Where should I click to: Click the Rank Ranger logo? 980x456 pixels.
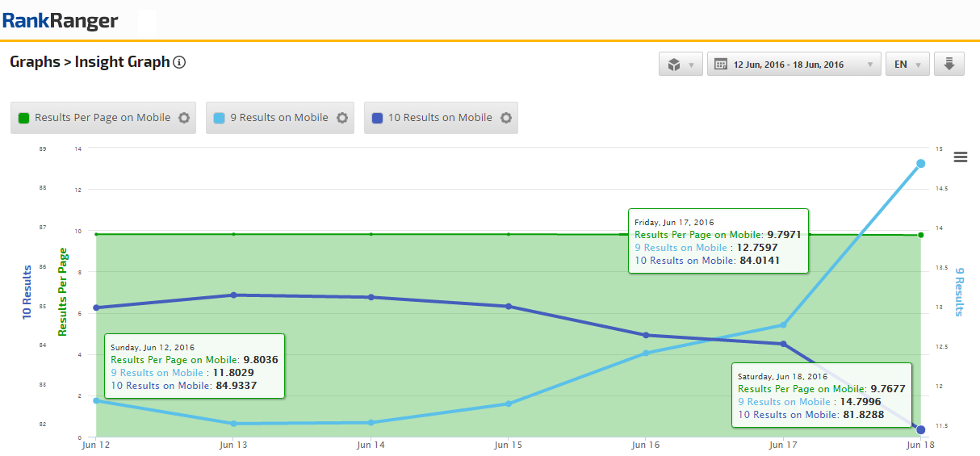[x=60, y=21]
